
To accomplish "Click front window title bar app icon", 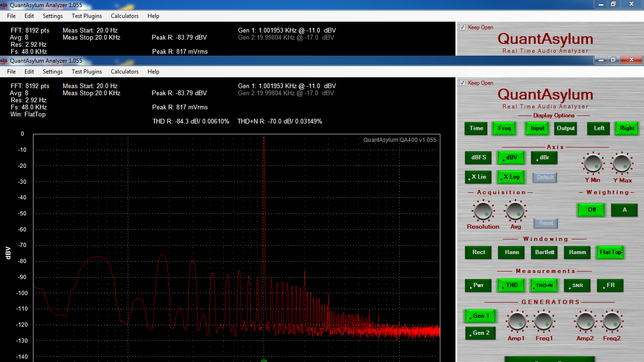I will [4, 60].
